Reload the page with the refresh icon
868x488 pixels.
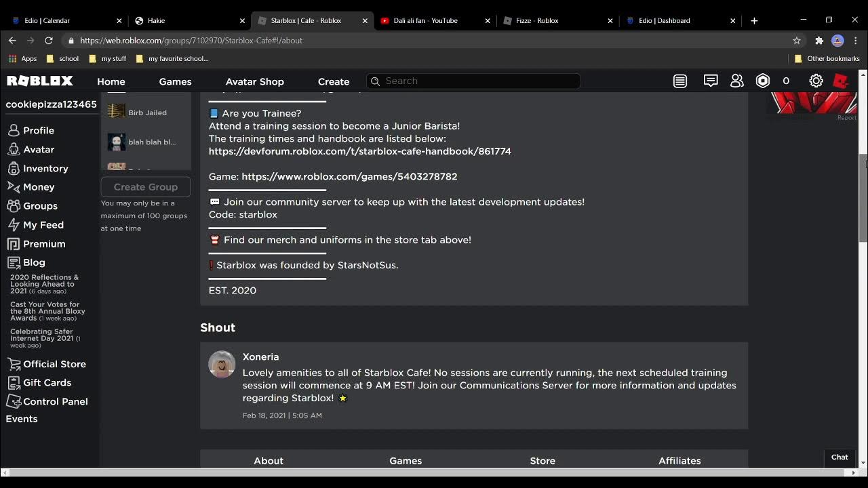point(49,41)
